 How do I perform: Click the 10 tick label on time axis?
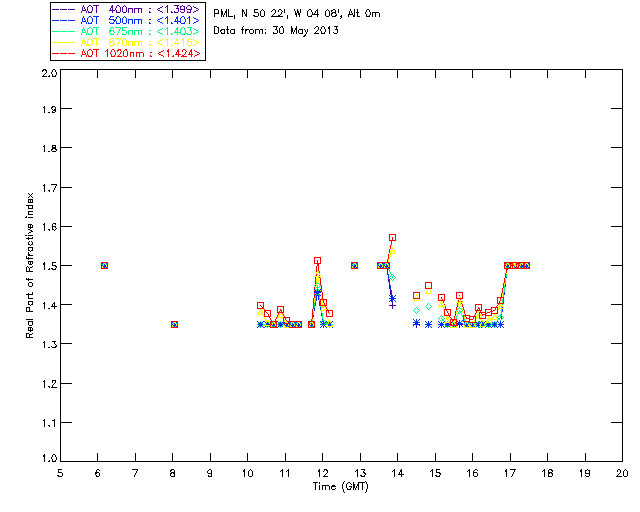pos(247,473)
